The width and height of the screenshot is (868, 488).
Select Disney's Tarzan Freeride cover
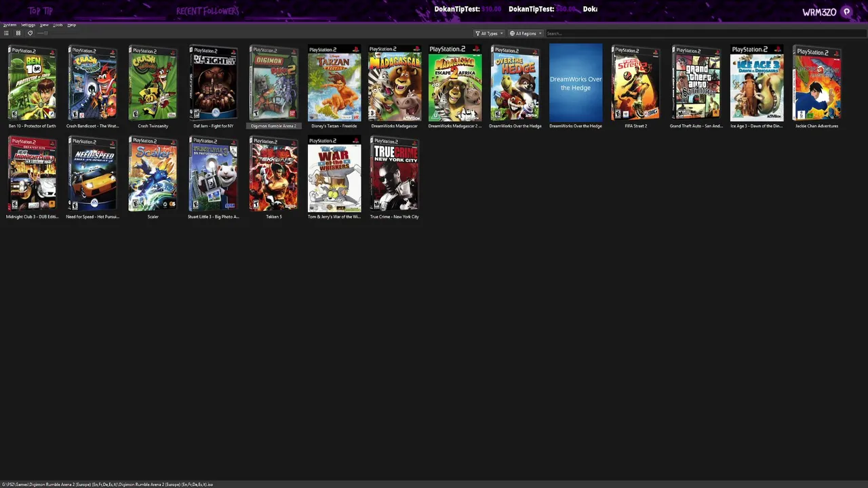tap(334, 83)
